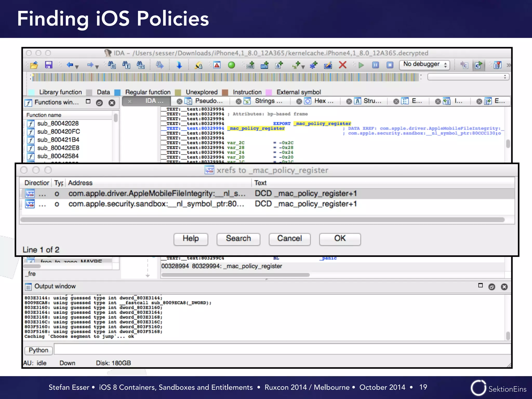The height and width of the screenshot is (399, 532).
Task: Click the create-ASCII-string 'A' plus icon
Action: point(279,65)
